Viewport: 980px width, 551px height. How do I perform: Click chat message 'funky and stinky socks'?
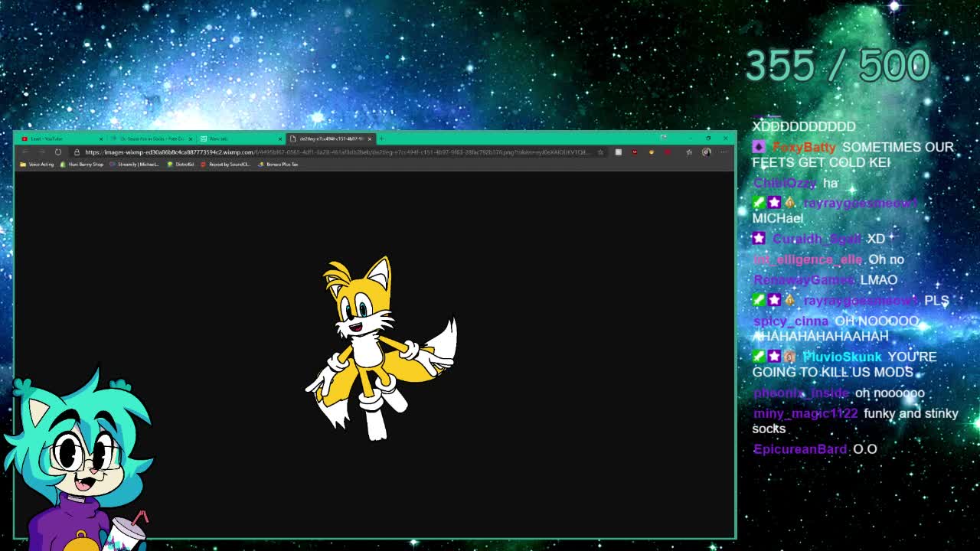point(855,421)
